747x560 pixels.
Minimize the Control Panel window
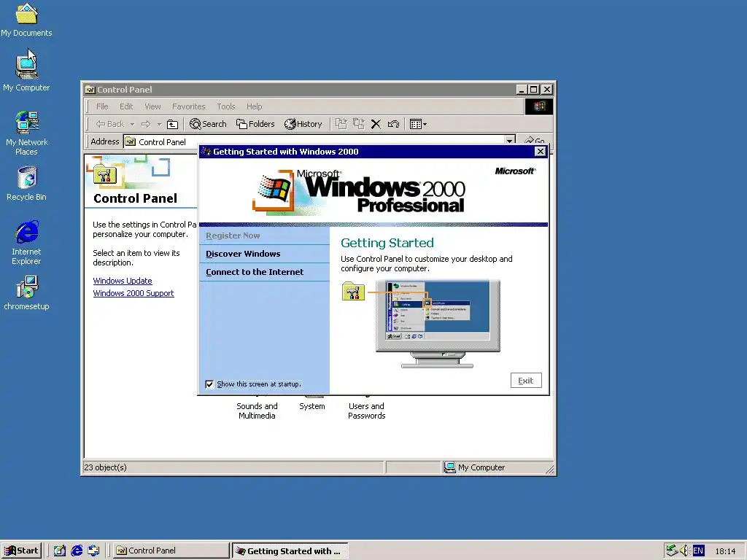coord(522,90)
